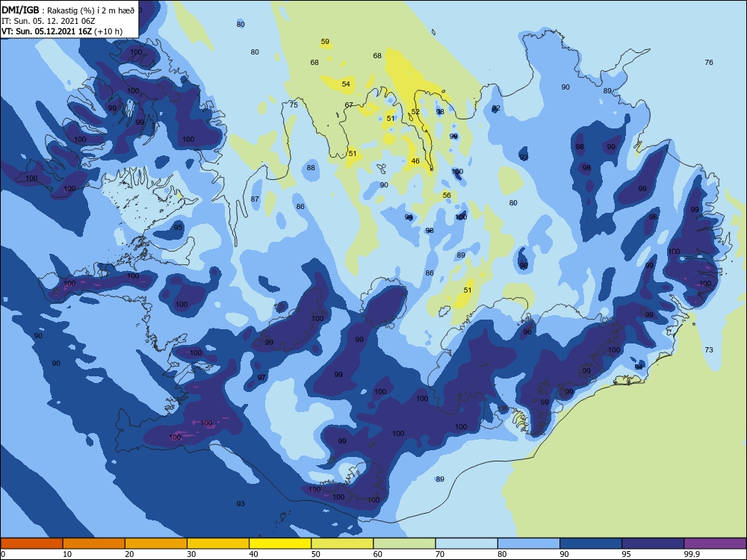Click the title text 'Rakastig (%) í 2 m hæð'
This screenshot has width=747, height=560.
pos(91,10)
